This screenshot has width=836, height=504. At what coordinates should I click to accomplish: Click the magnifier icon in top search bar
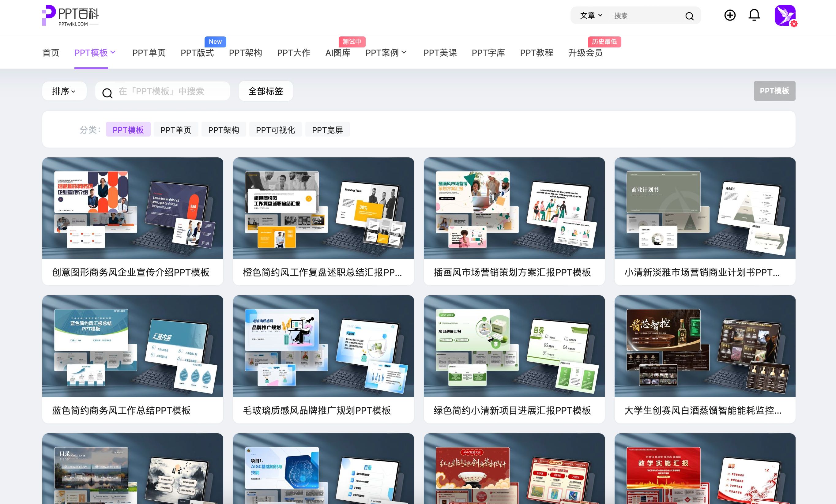(x=689, y=16)
